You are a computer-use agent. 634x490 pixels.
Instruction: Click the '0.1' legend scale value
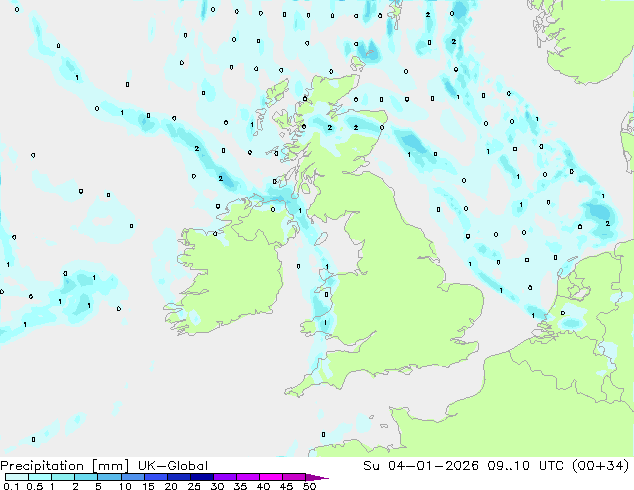coord(11,486)
